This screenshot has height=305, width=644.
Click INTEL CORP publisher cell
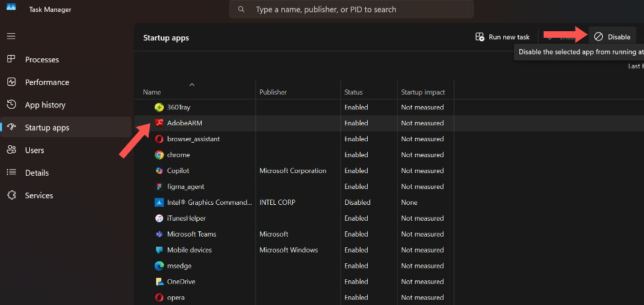278,202
